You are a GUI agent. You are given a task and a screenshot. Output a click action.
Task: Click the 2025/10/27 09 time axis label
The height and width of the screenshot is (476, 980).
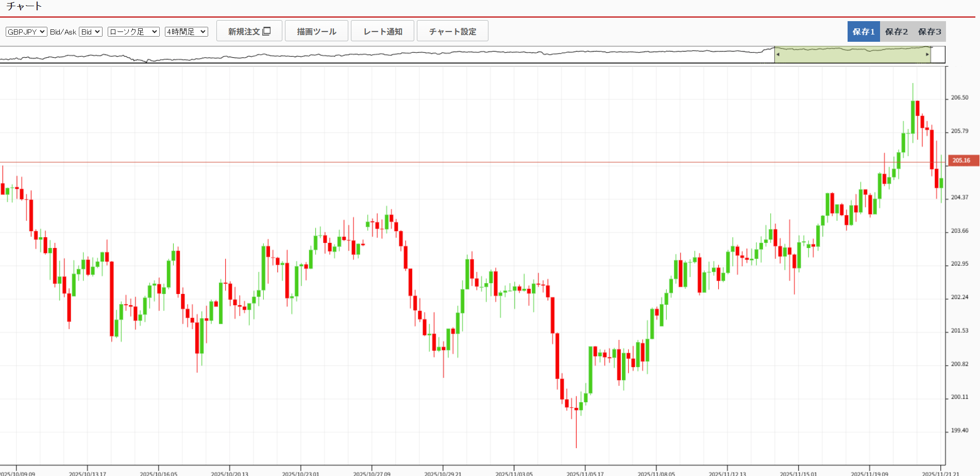pos(371,473)
